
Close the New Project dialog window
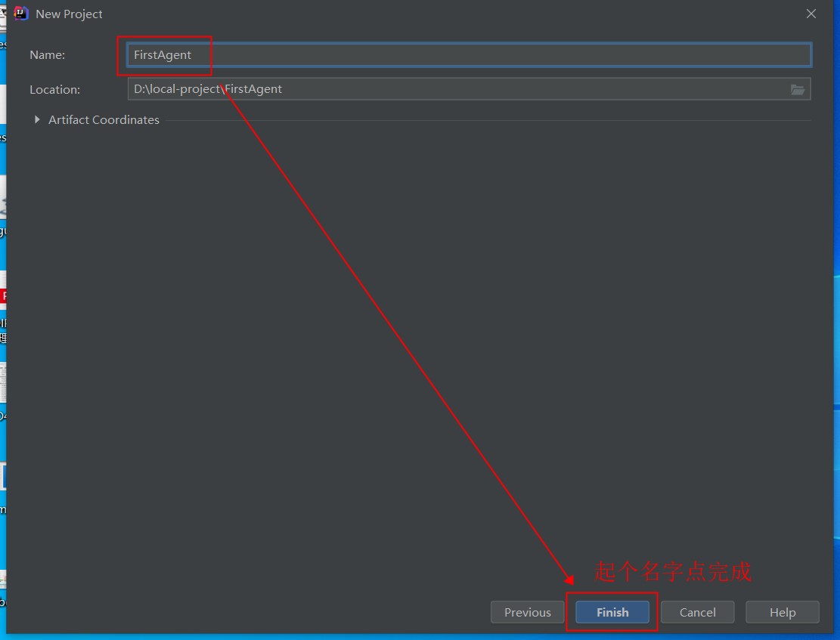[x=811, y=14]
